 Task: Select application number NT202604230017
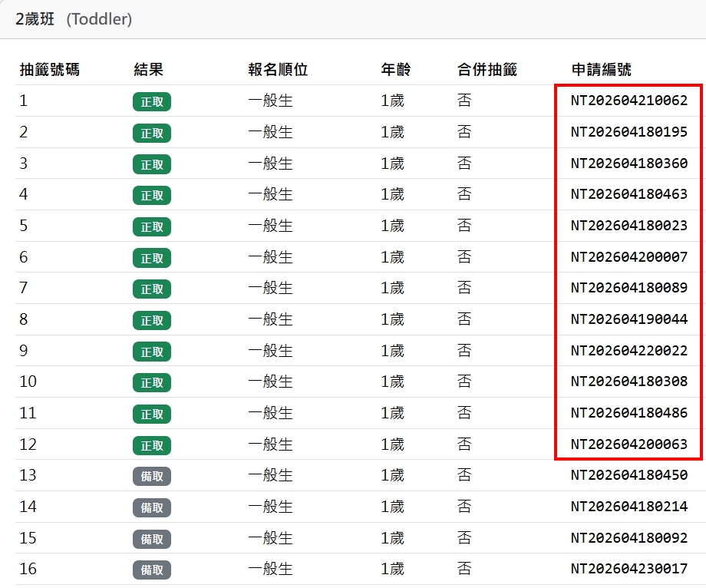tap(629, 569)
